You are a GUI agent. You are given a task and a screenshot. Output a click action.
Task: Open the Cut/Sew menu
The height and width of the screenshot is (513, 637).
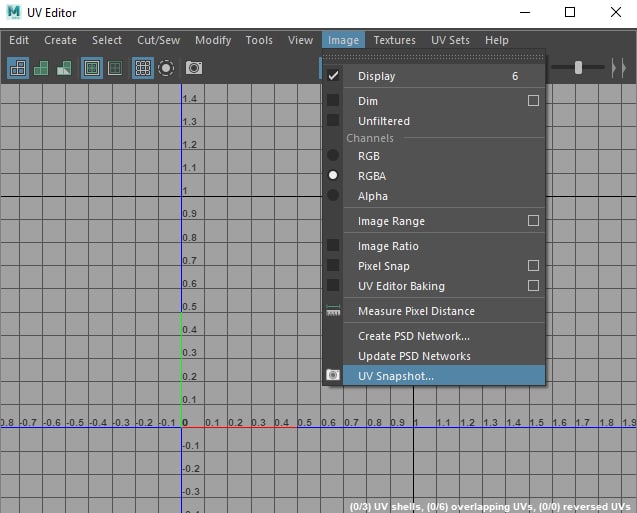(158, 40)
